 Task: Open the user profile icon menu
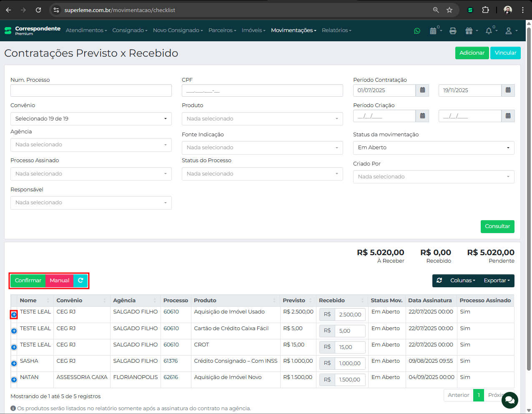[509, 31]
